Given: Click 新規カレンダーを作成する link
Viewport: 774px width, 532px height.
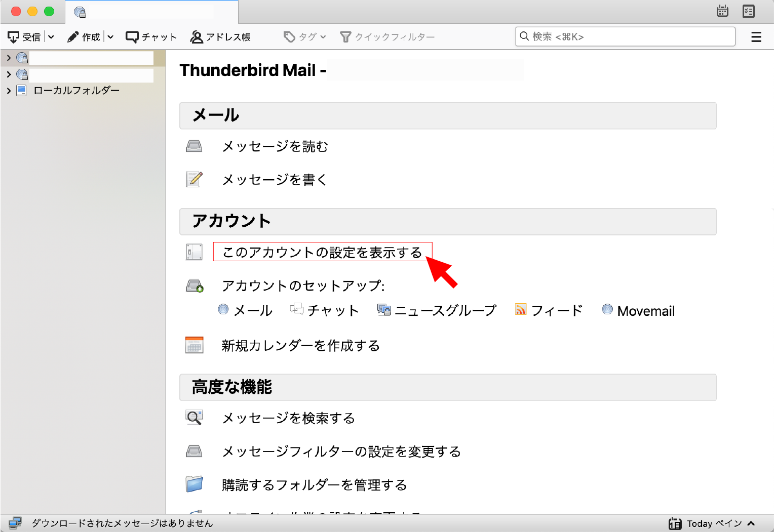Looking at the screenshot, I should (x=300, y=346).
